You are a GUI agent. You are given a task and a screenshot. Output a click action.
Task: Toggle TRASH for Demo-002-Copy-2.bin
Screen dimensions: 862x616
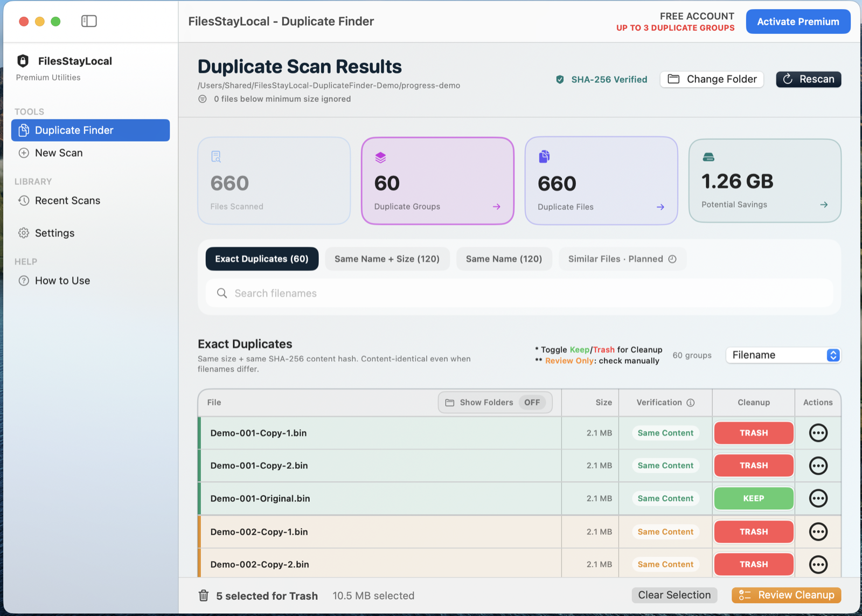(754, 564)
